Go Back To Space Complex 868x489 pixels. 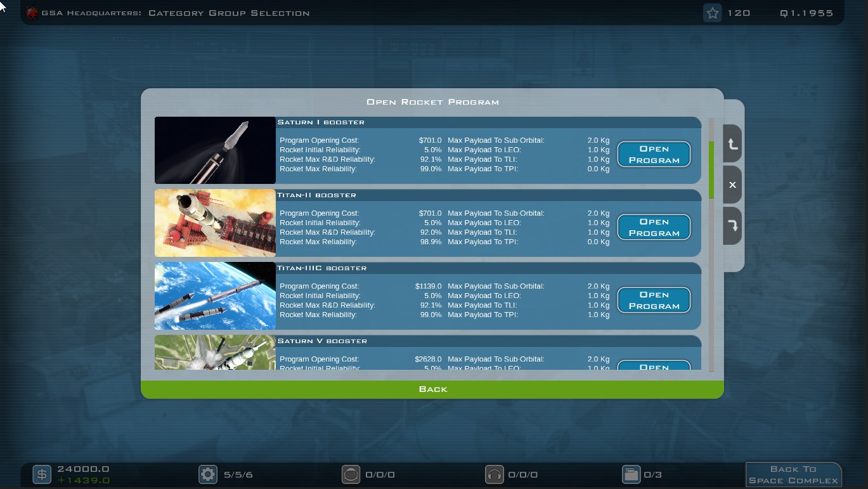793,474
